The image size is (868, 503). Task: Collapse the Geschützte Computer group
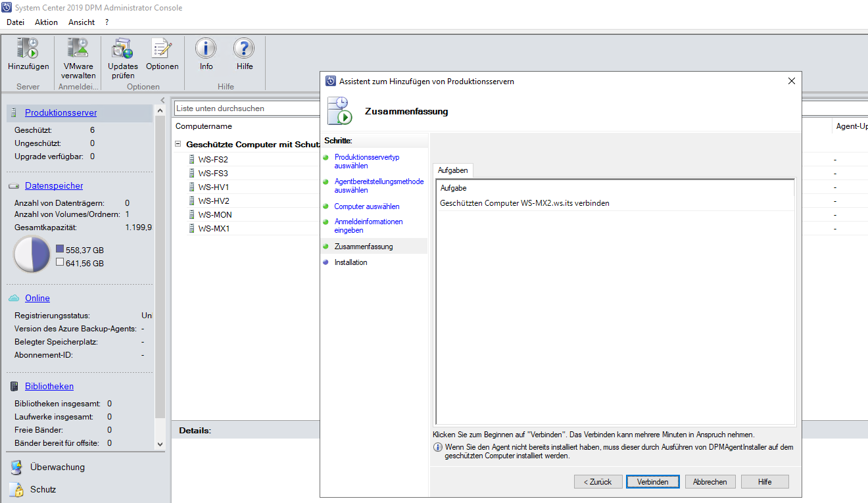[178, 144]
